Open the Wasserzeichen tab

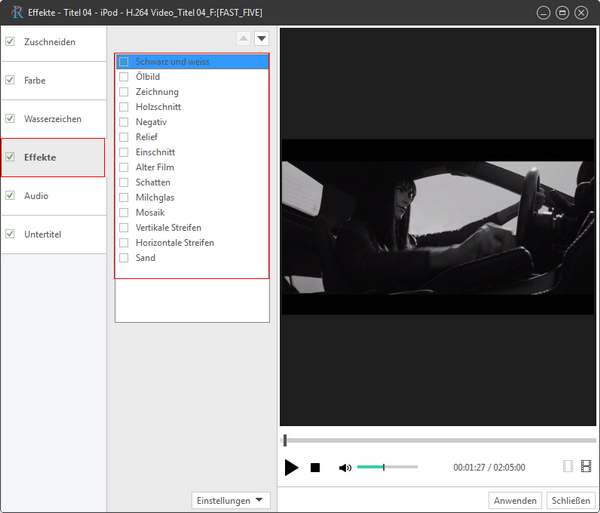tap(54, 119)
